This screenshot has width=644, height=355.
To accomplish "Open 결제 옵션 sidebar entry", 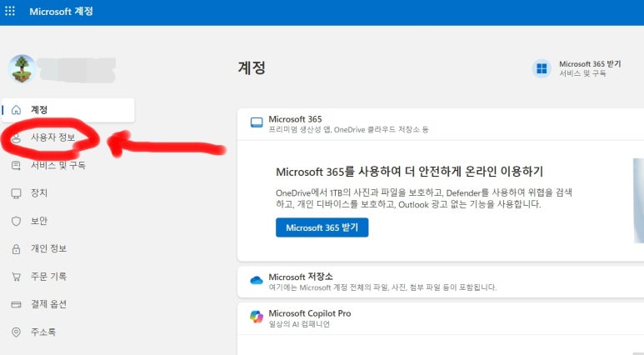I will (x=49, y=304).
